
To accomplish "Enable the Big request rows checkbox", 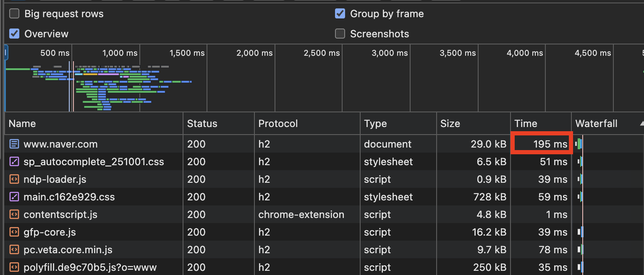I will (14, 14).
